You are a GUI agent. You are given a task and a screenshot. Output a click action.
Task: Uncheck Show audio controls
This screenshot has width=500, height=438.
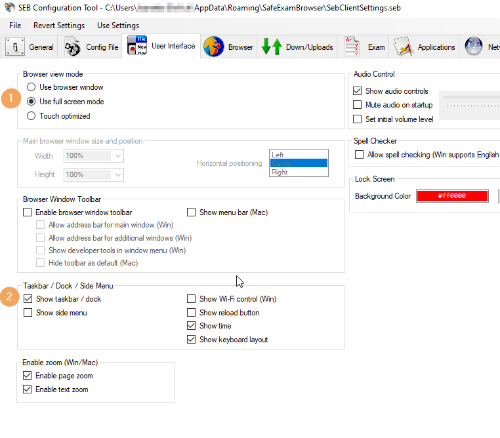[357, 91]
